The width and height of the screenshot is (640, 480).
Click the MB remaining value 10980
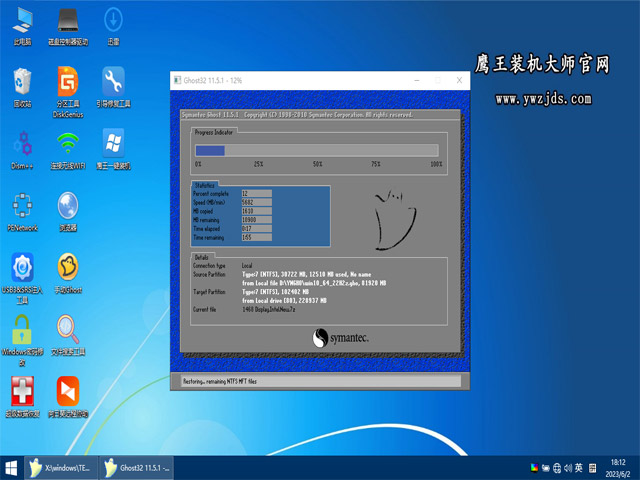point(257,220)
